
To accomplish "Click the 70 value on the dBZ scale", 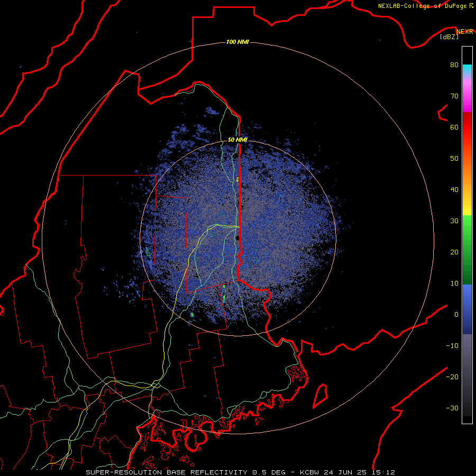I will [454, 96].
